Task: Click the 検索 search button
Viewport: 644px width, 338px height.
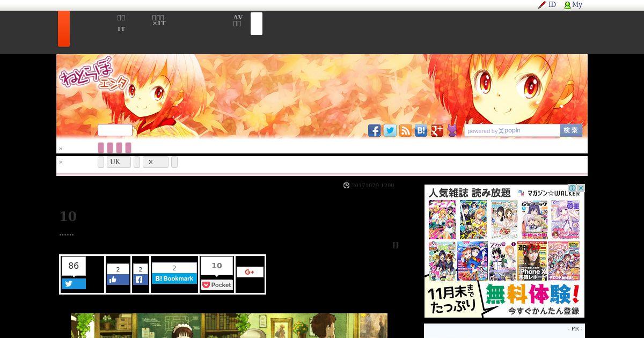Action: [571, 130]
